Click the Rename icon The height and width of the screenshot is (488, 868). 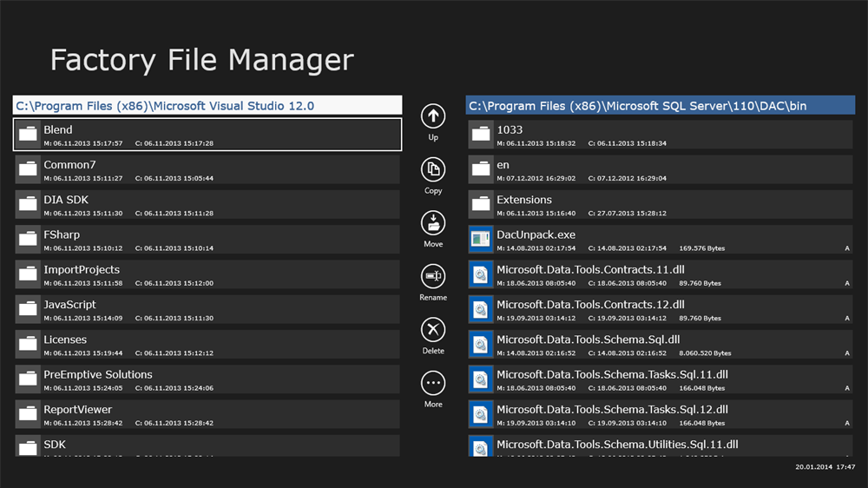[433, 276]
